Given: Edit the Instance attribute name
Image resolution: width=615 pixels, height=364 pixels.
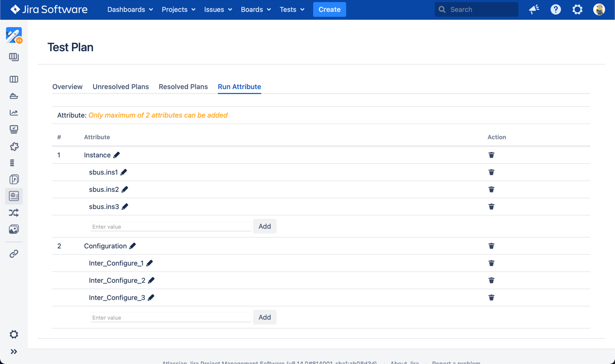Looking at the screenshot, I should 117,155.
